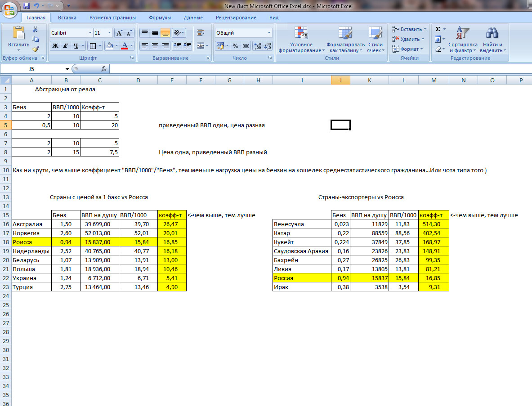Screen dimensions: 532x406
Task: Click Вставить cells button in Ячейки group
Action: [x=409, y=29]
